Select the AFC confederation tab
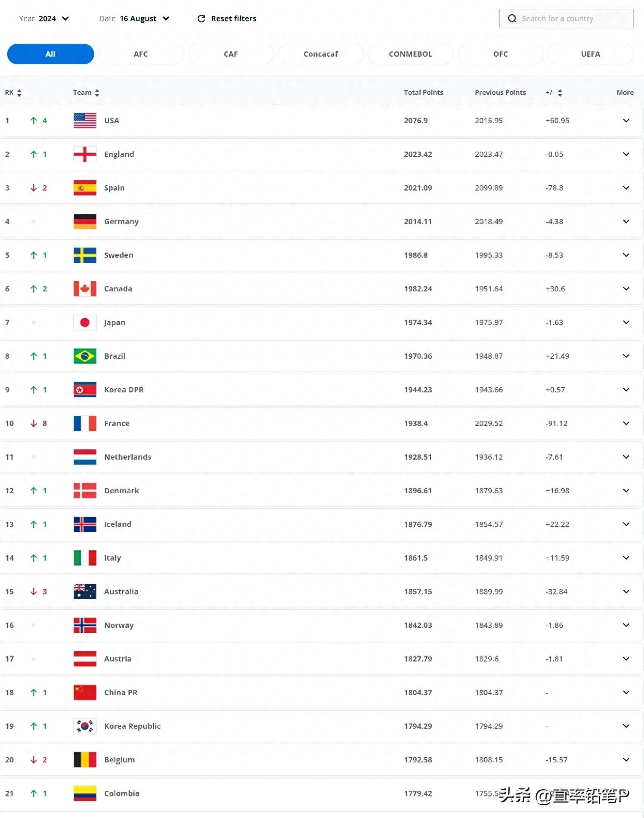Viewport: 644px width, 818px height. 141,54
